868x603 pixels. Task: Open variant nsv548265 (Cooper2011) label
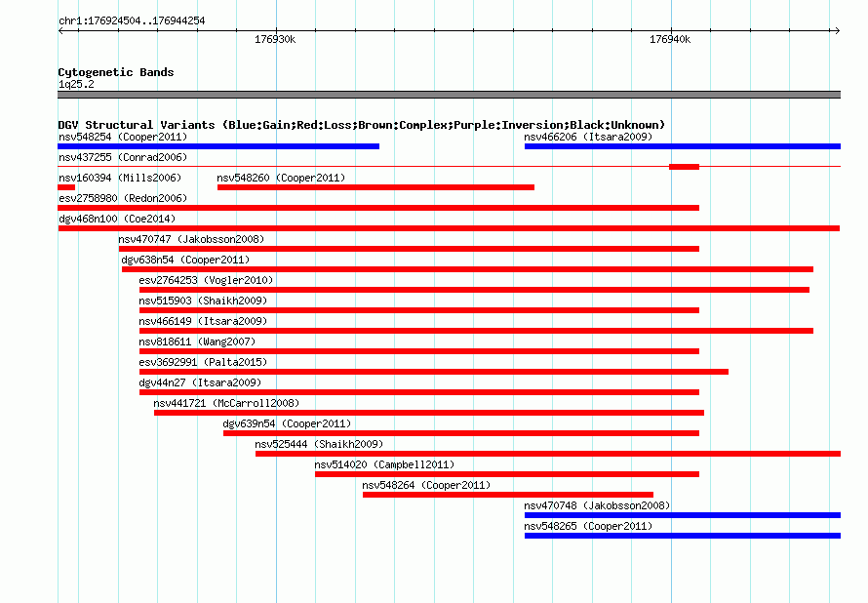pyautogui.click(x=588, y=526)
